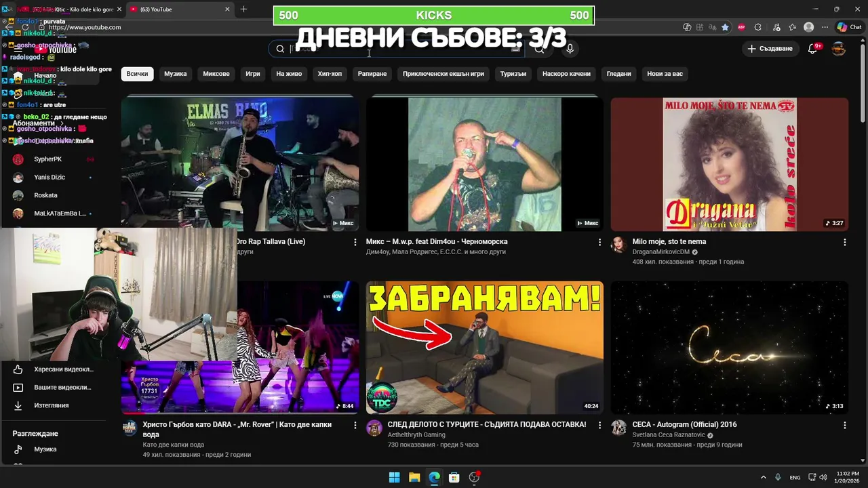This screenshot has width=868, height=488.
Task: Click the Svetlana Ceca Raznatovic channel avatar
Action: pyautogui.click(x=618, y=428)
